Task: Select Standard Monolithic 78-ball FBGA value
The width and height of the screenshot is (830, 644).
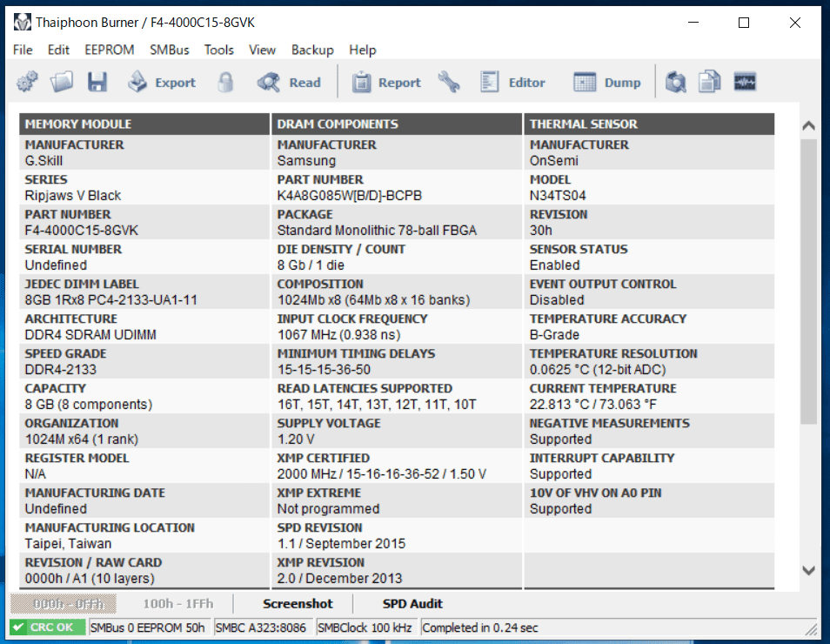Action: pos(377,231)
